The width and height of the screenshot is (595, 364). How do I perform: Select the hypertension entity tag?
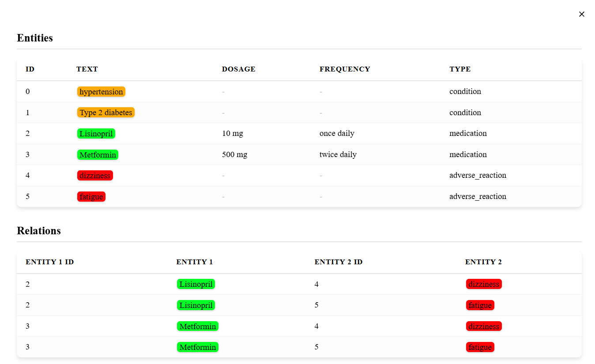click(101, 92)
